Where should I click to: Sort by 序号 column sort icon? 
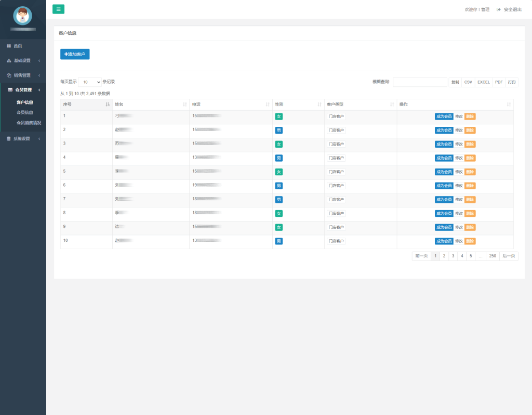(108, 104)
